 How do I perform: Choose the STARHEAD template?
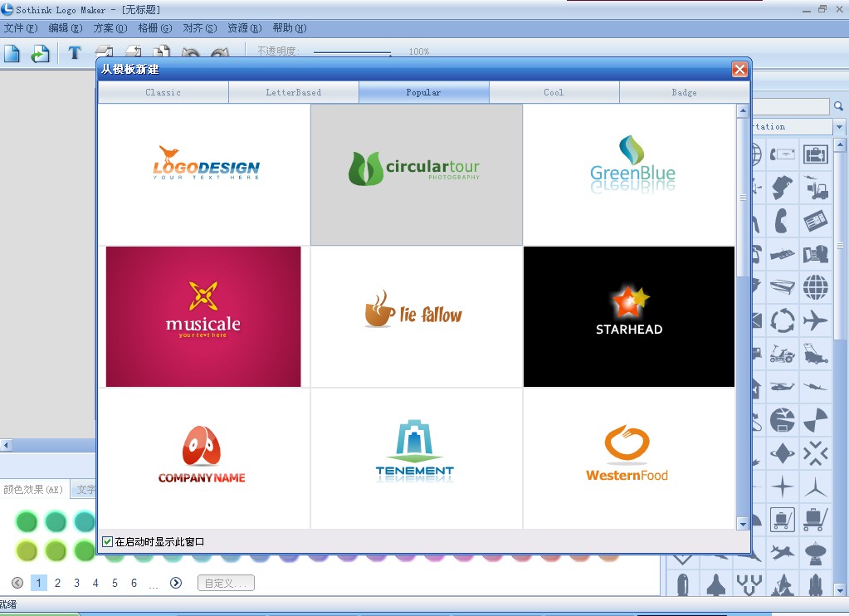tap(629, 317)
